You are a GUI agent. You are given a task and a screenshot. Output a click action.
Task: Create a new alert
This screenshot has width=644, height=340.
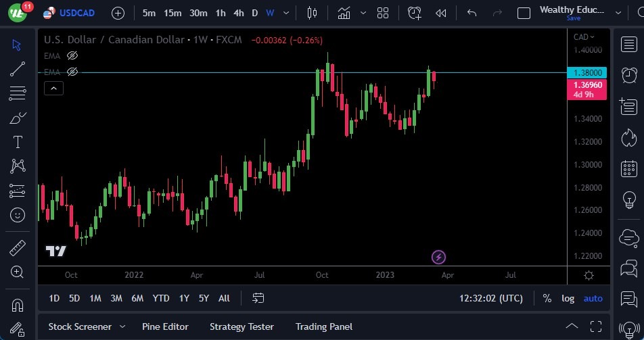click(x=415, y=13)
